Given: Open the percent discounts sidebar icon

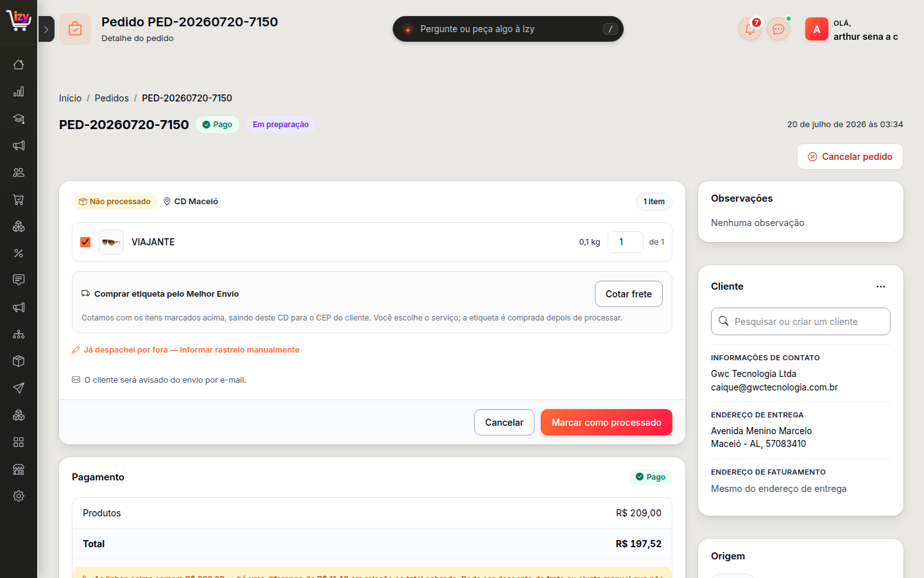Looking at the screenshot, I should click(19, 253).
